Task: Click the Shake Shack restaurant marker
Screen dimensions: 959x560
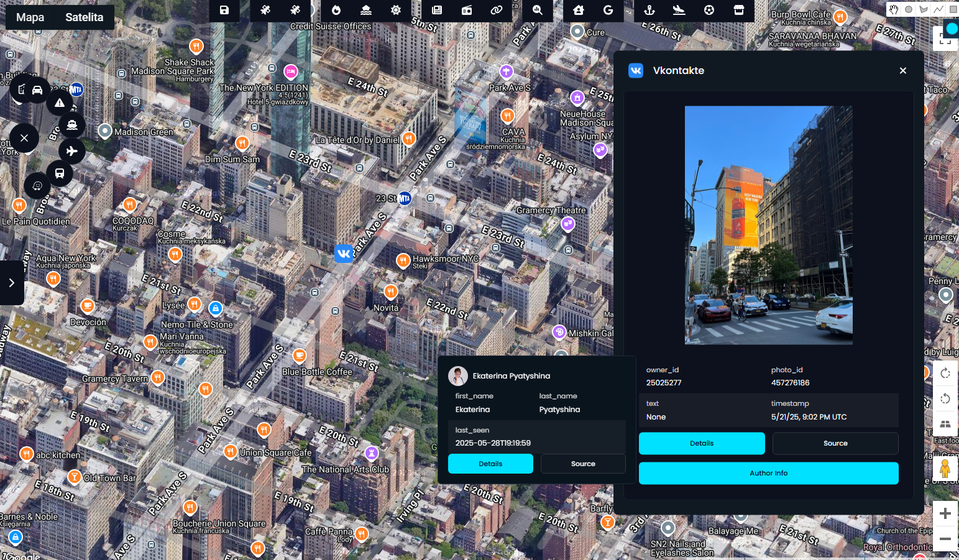Action: 196,46
